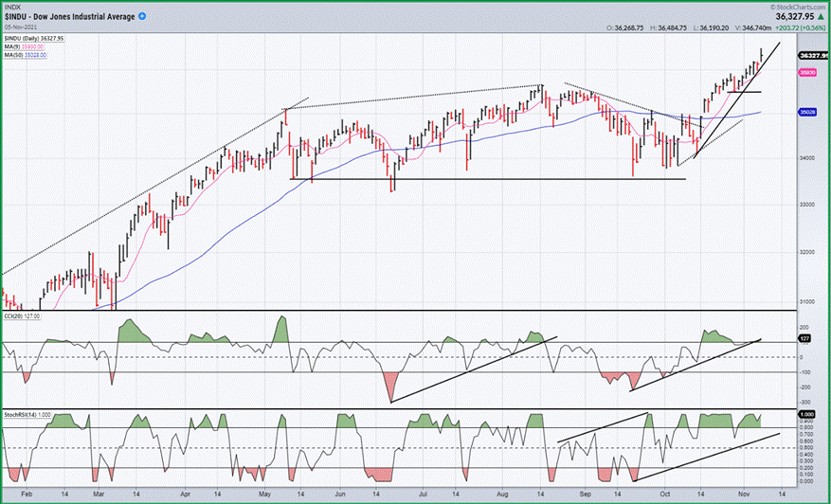Click the Nov label on time axis
This screenshot has width=831, height=504.
coord(743,494)
